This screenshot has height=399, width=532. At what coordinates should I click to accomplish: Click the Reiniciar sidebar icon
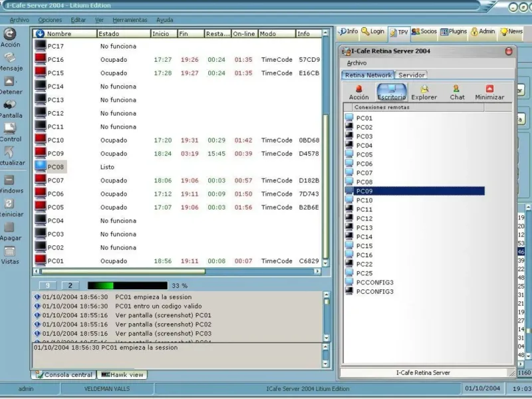[9, 203]
